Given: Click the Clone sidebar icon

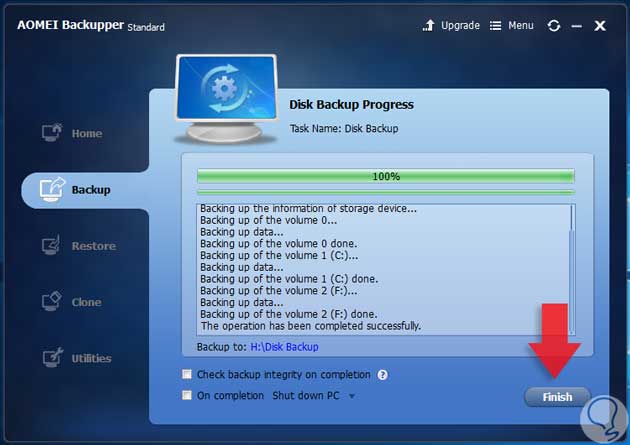Looking at the screenshot, I should point(51,301).
